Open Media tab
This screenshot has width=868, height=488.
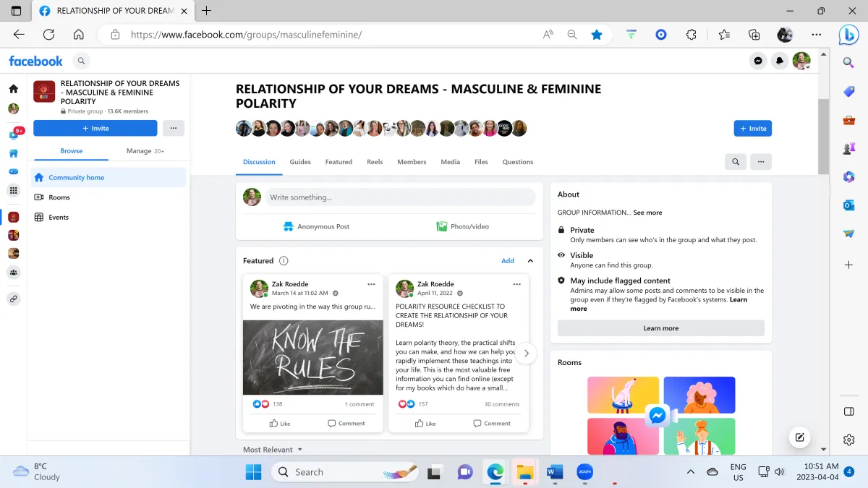pyautogui.click(x=451, y=162)
